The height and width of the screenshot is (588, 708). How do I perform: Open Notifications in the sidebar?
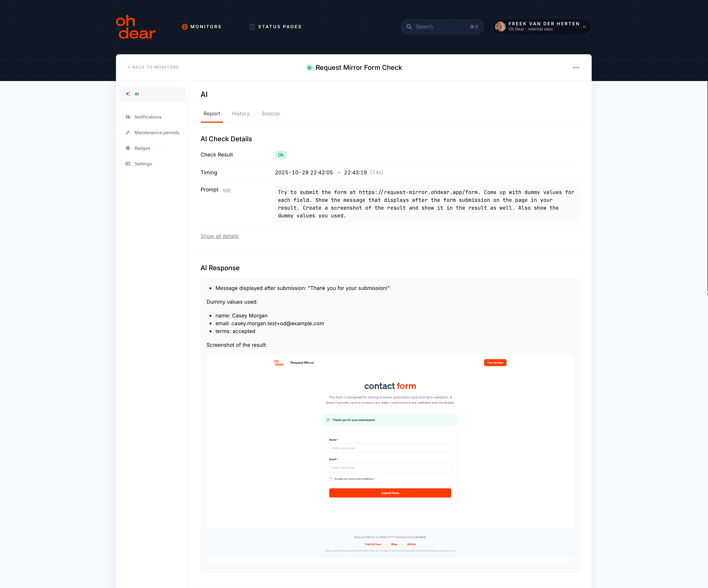[x=148, y=117]
